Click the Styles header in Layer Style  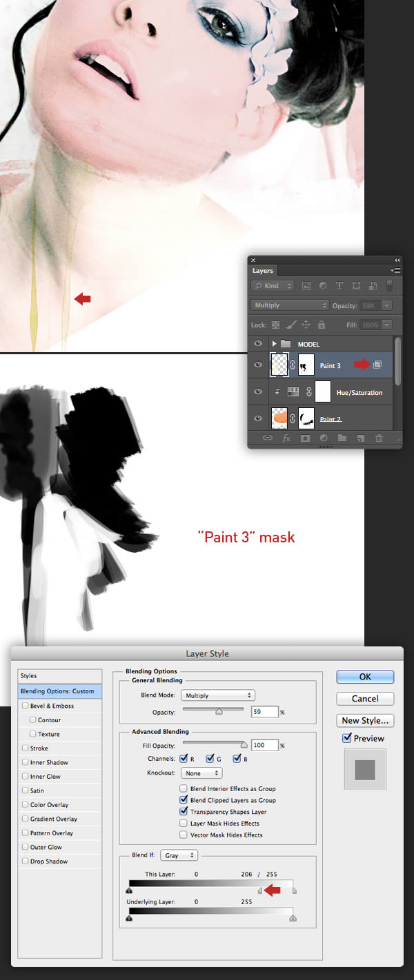point(60,676)
